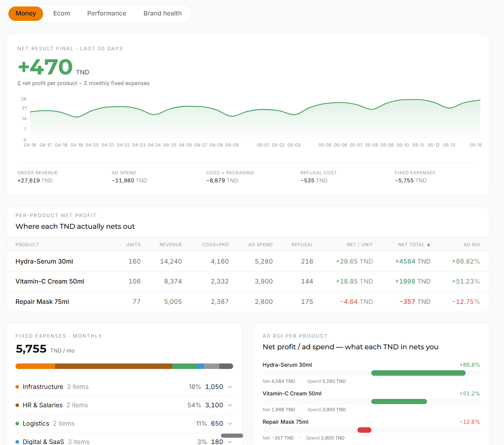Switch to the Money tab
Screen dimensions: 504x445
[26, 14]
